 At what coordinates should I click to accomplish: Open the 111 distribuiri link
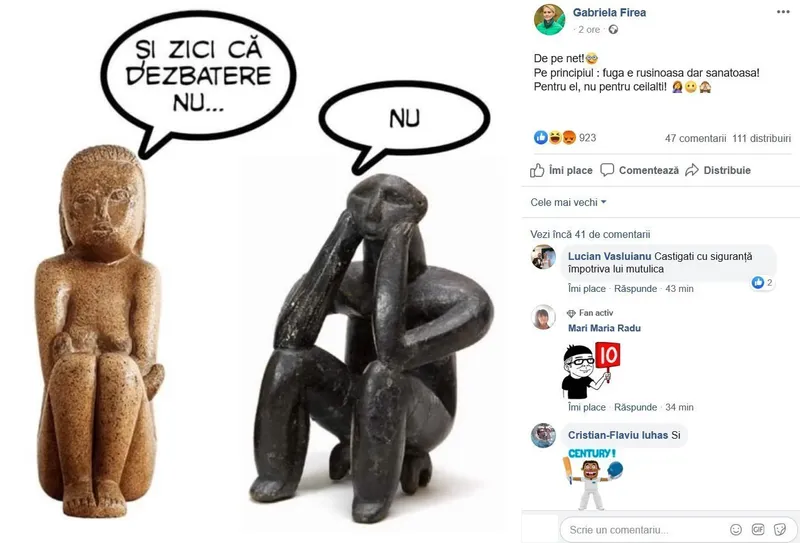(x=761, y=138)
